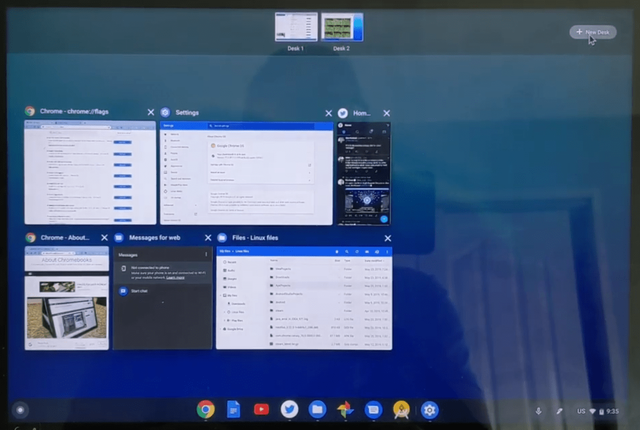Click the 'Chrome - chrome://flags' window title
The height and width of the screenshot is (430, 640).
pyautogui.click(x=74, y=111)
